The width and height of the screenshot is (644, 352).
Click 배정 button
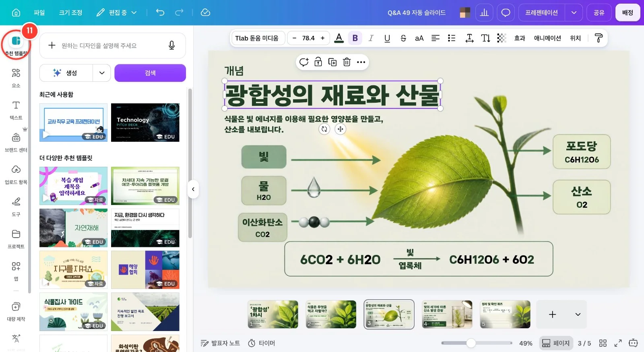click(627, 12)
